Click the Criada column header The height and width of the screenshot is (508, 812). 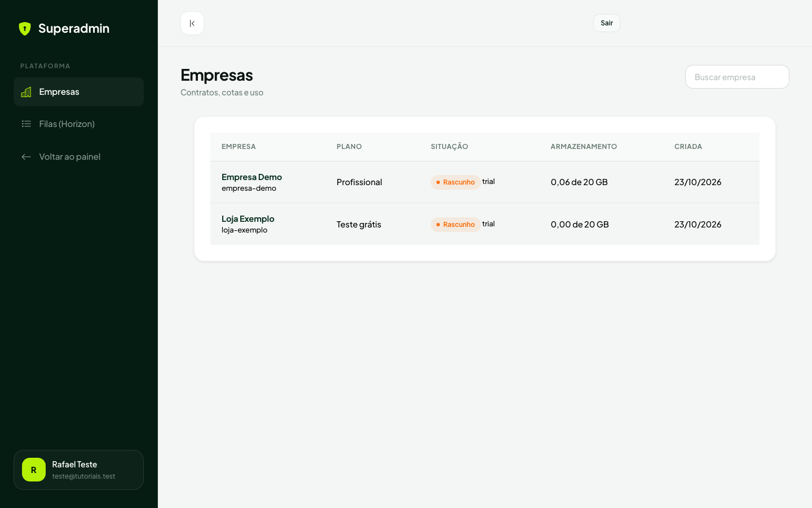pos(688,147)
